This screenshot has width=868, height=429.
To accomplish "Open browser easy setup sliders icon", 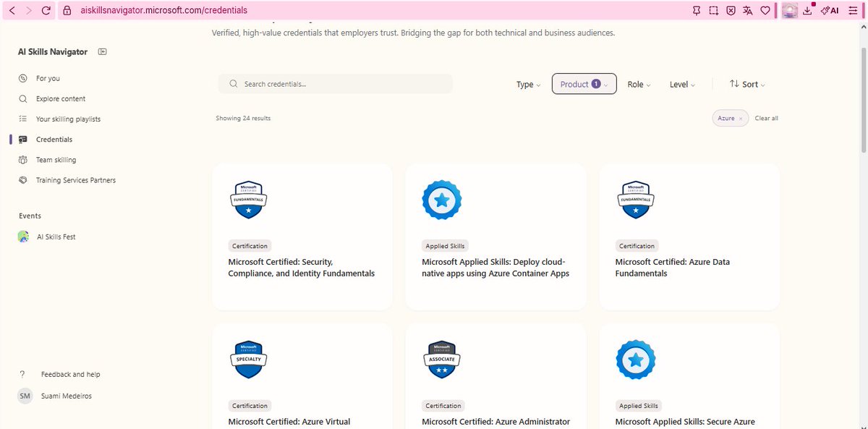I will tap(854, 11).
